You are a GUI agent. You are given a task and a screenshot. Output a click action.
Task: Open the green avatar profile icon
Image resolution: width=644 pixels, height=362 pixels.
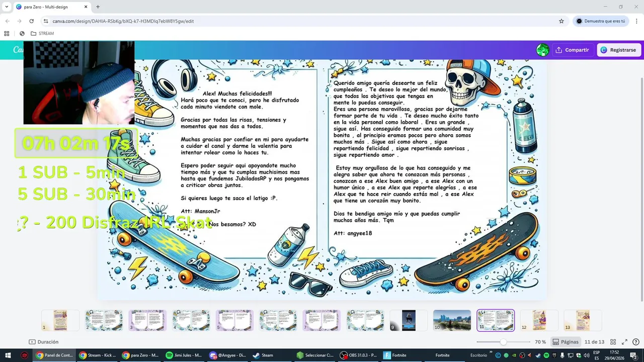pyautogui.click(x=542, y=50)
